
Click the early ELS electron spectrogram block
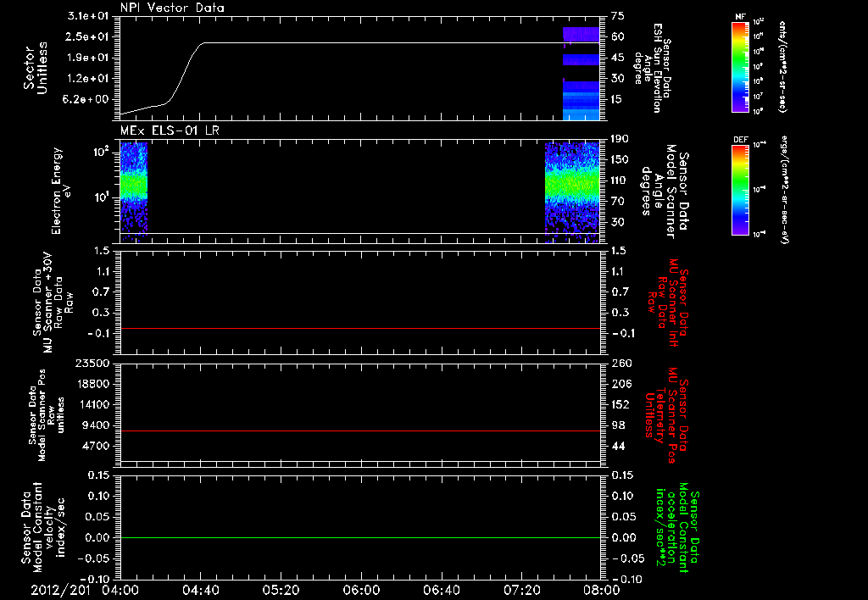coord(134,192)
